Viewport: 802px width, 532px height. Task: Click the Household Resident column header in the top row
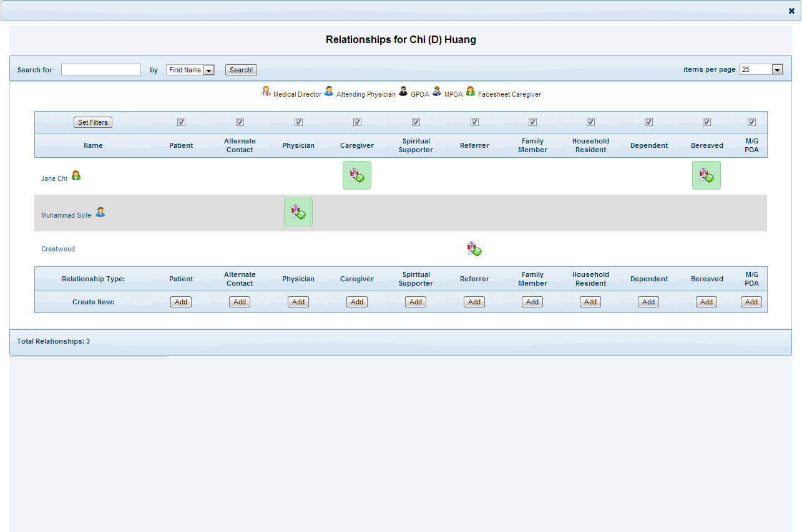tap(590, 145)
